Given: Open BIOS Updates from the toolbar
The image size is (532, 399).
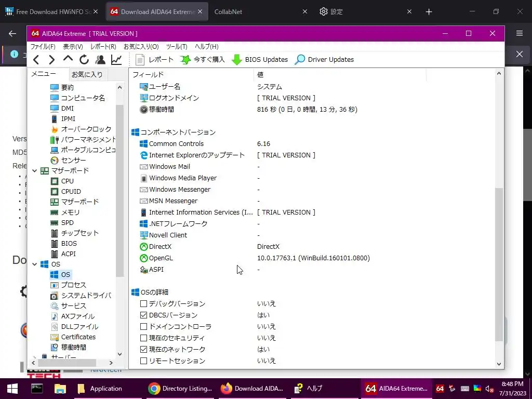Looking at the screenshot, I should [x=260, y=60].
